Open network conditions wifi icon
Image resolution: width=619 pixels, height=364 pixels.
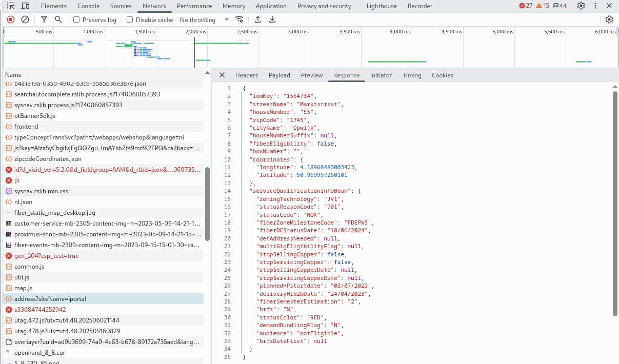[239, 19]
